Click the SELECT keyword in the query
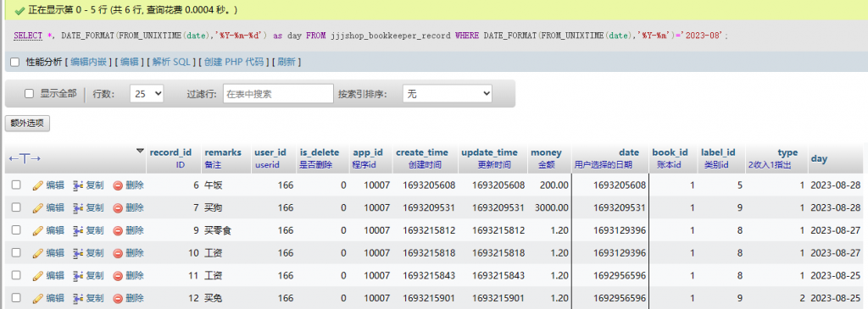Viewport: 868px width, 309px height. [x=28, y=36]
